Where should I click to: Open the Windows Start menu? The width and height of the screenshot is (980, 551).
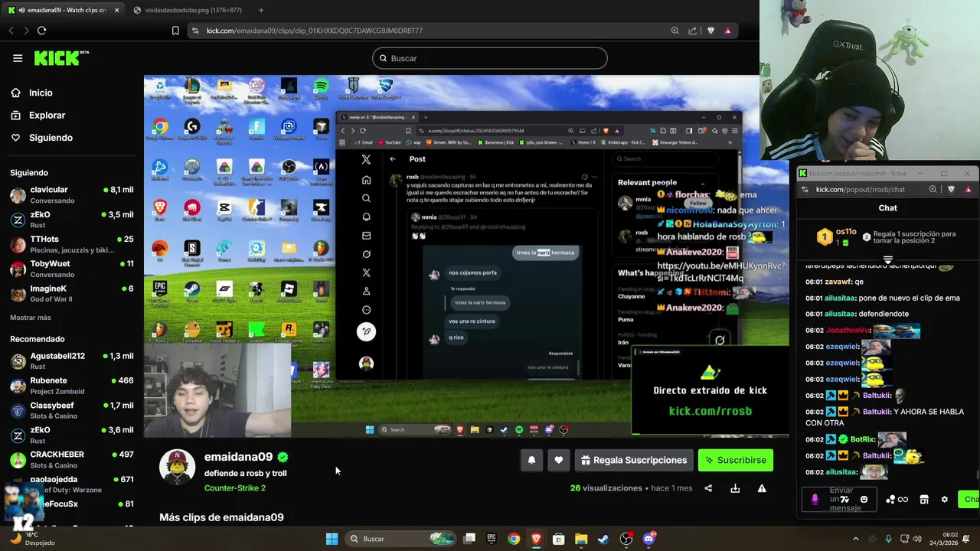pyautogui.click(x=332, y=539)
